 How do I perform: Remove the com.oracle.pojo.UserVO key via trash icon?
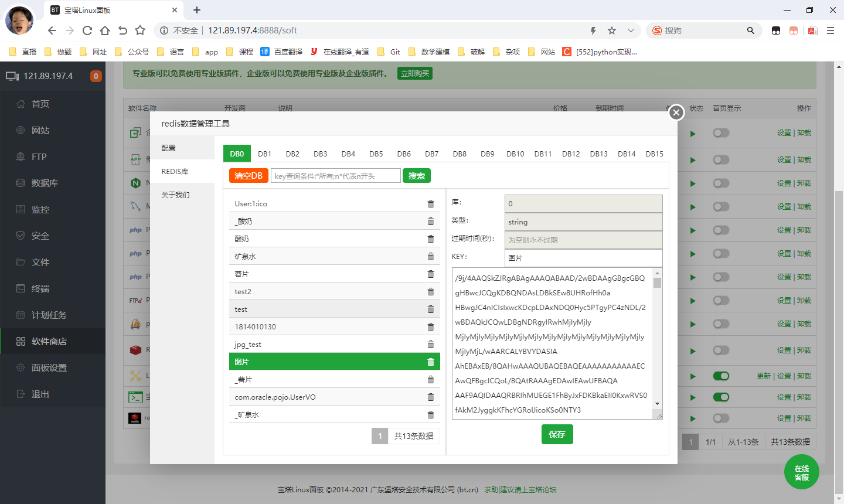point(431,397)
